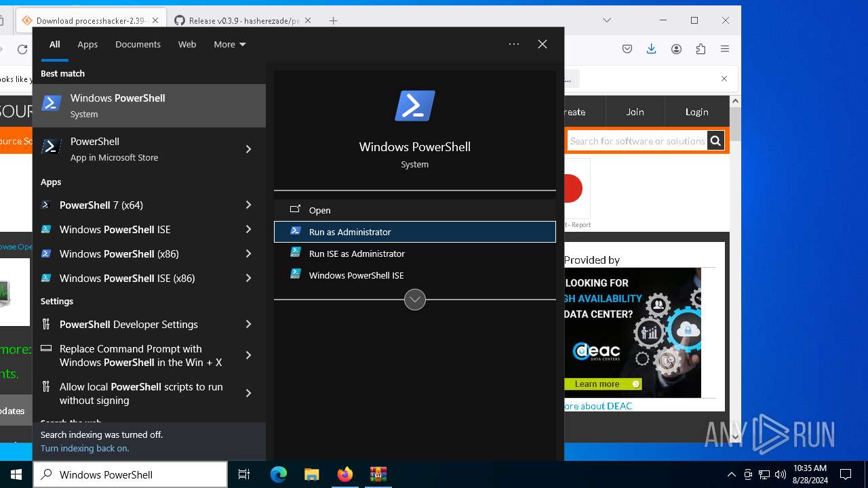Open the More filter dropdown
Image resolution: width=868 pixels, height=488 pixels.
coord(230,44)
